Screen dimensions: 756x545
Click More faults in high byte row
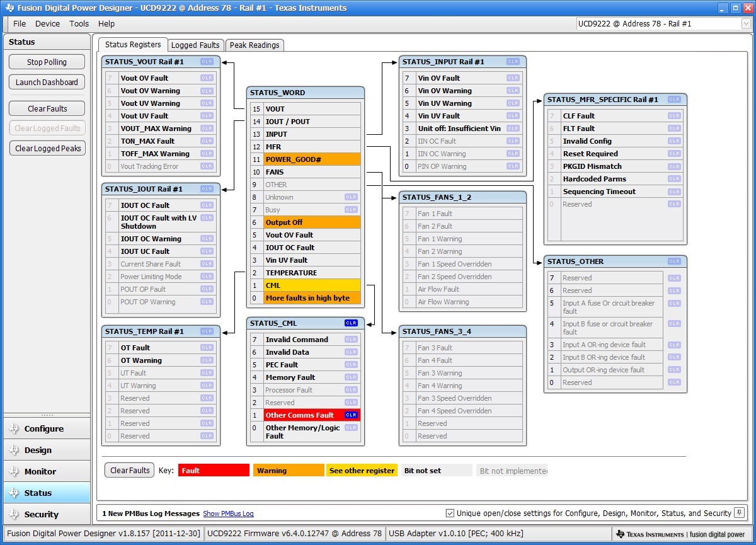pyautogui.click(x=306, y=298)
